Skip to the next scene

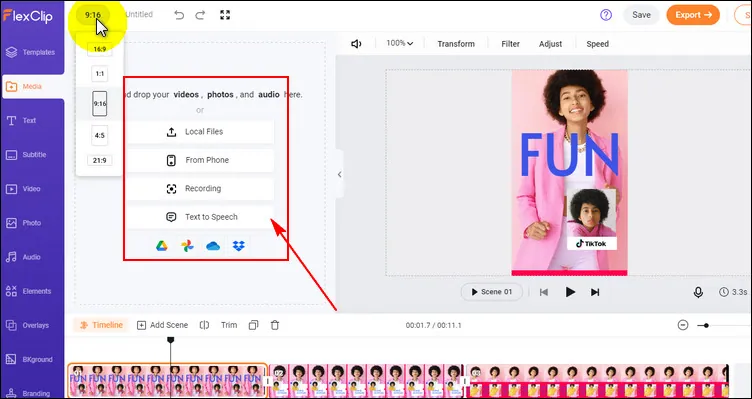click(x=595, y=292)
